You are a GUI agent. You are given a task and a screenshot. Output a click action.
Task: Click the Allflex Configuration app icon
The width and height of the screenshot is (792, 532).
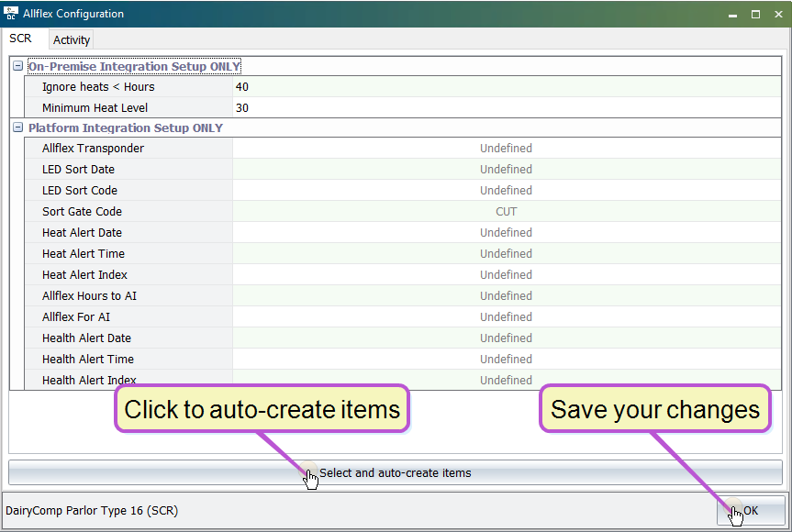10,14
